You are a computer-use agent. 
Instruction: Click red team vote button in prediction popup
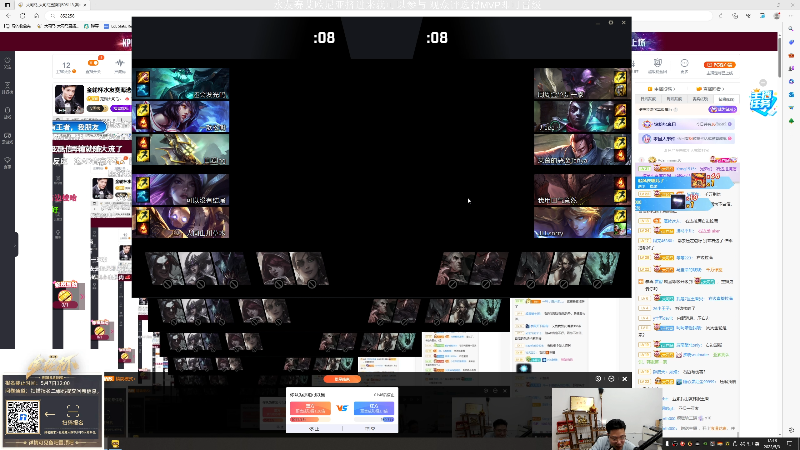pos(310,409)
